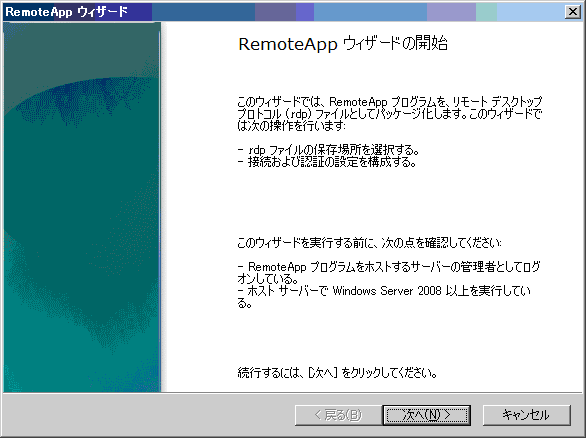Click the line - 接続および認証の設定を構成する。
This screenshot has width=586, height=438.
pyautogui.click(x=327, y=162)
